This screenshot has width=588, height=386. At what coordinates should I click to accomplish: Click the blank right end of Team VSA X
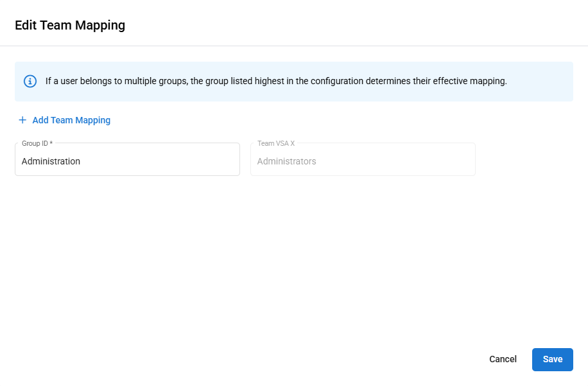click(437, 161)
